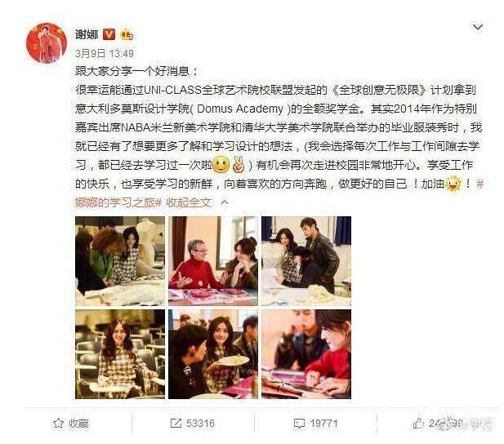Viewport: 504px width, 444px height.
Task: Collapse post with 收起全文 link
Action: point(189,202)
